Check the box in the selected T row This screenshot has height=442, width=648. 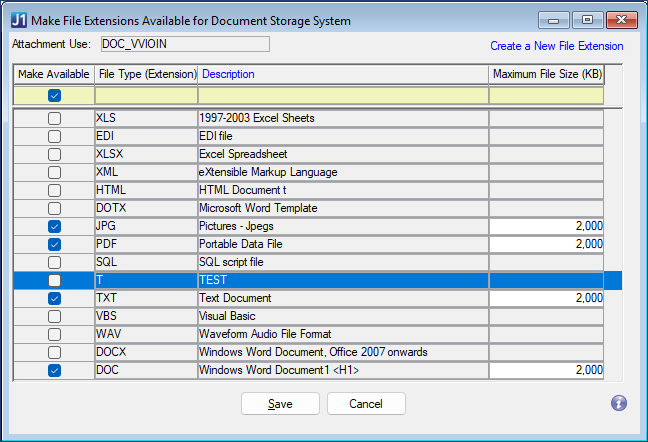pos(54,280)
